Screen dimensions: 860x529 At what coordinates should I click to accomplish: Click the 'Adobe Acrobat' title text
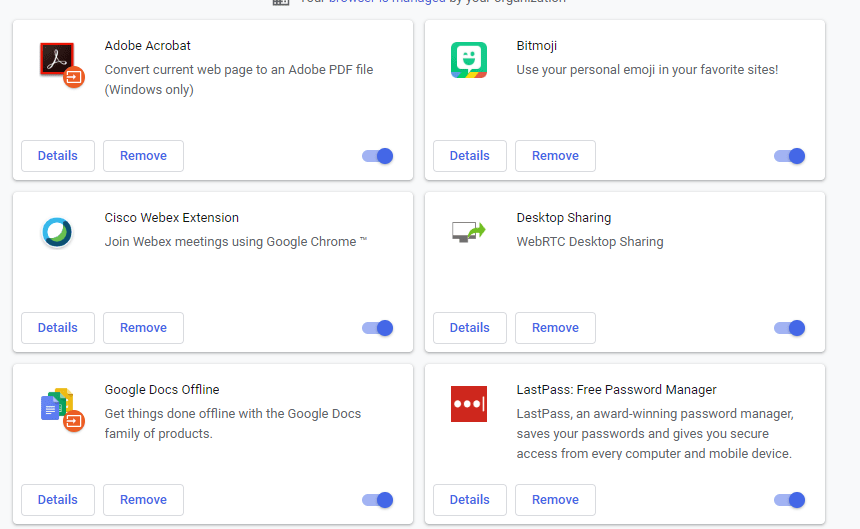(x=148, y=45)
